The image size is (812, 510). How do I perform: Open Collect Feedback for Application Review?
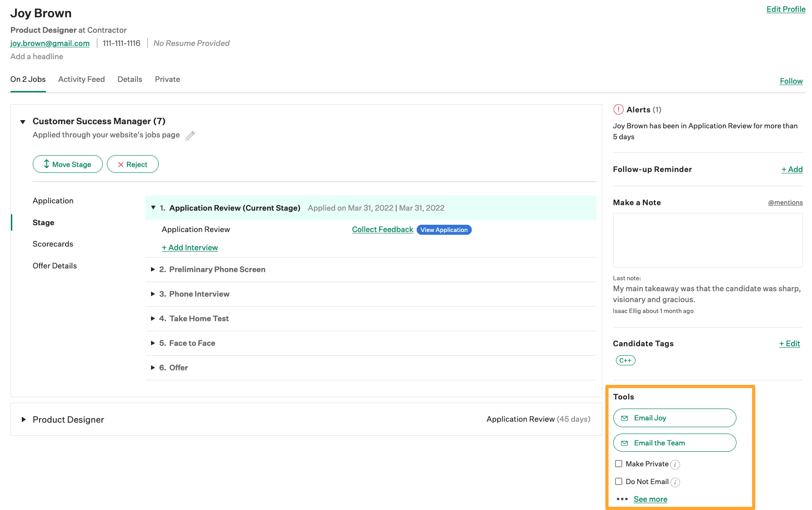[382, 229]
